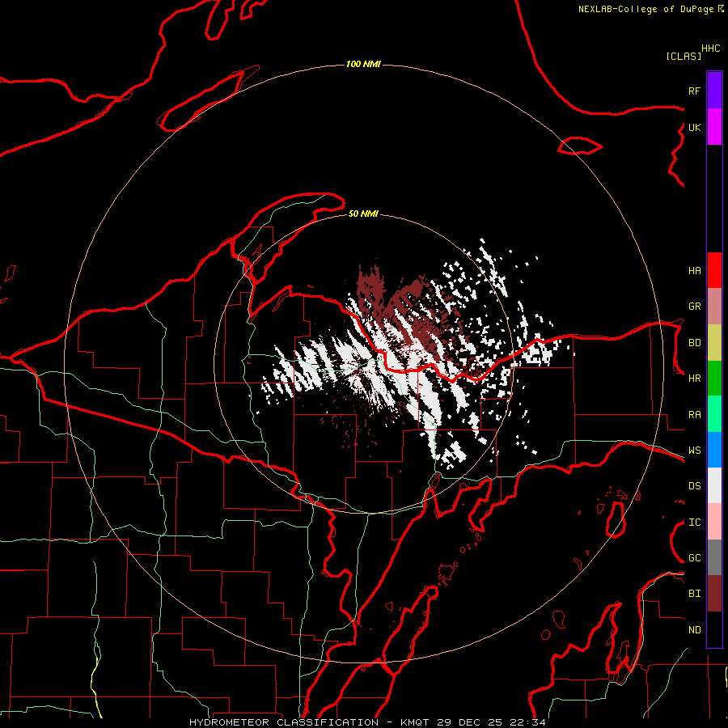The height and width of the screenshot is (728, 728).
Task: Click the RA legend label text
Action: pyautogui.click(x=694, y=414)
